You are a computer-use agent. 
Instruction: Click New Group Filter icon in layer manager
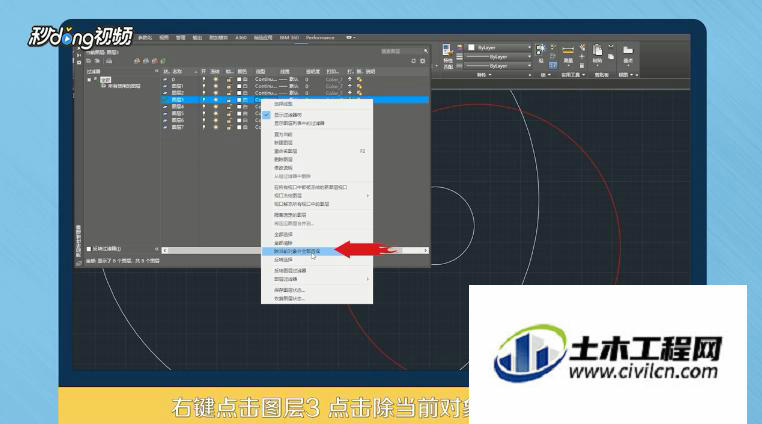97,61
